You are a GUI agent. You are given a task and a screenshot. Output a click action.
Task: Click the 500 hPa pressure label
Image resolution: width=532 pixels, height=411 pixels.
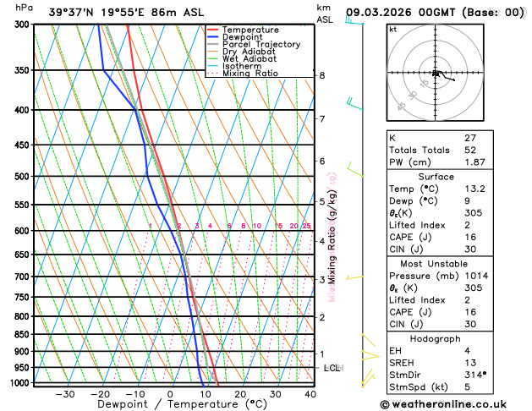(x=24, y=177)
